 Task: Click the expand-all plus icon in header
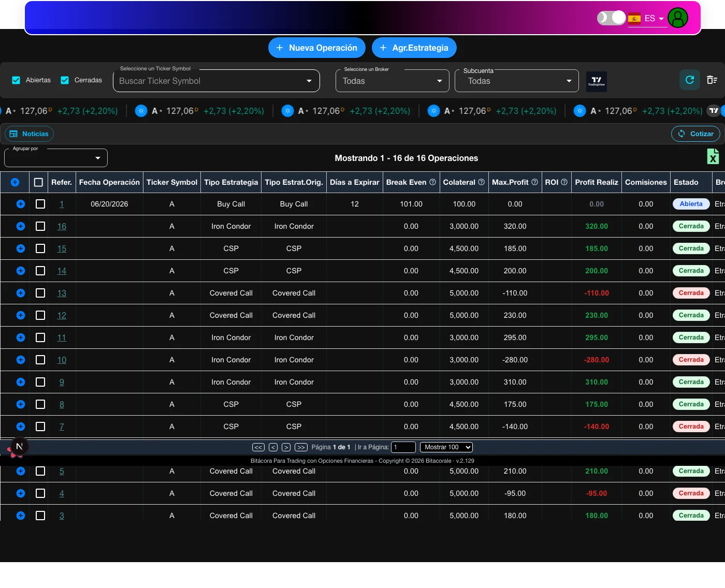pos(15,182)
